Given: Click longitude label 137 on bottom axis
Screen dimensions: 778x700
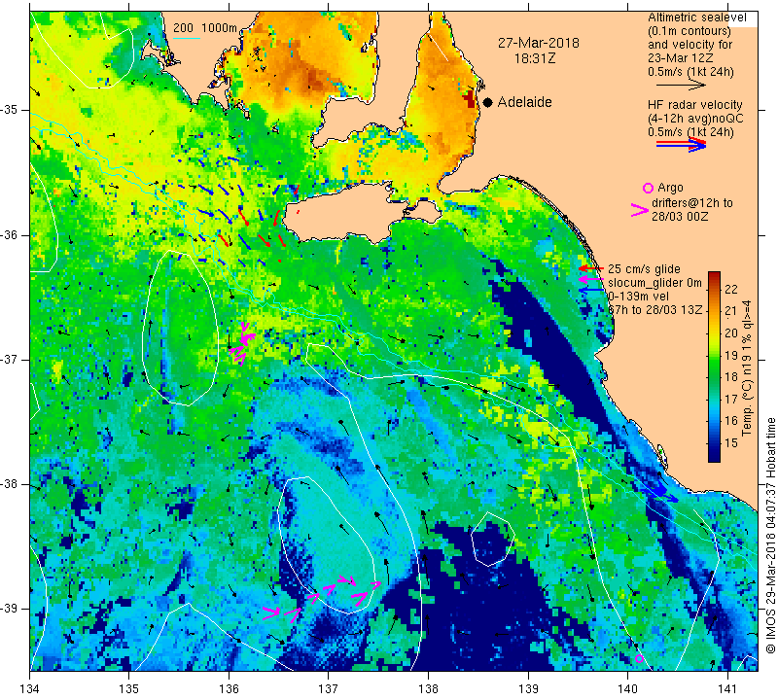Looking at the screenshot, I should click(329, 688).
